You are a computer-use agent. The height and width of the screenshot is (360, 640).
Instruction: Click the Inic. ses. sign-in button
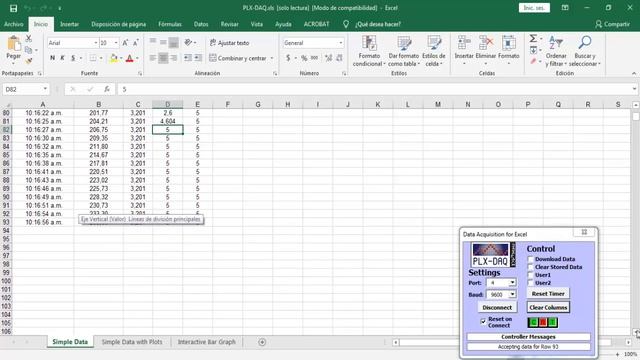tap(534, 8)
